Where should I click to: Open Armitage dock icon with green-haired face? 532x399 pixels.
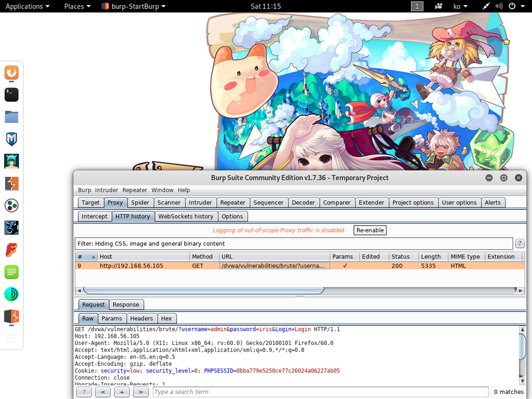pos(11,161)
